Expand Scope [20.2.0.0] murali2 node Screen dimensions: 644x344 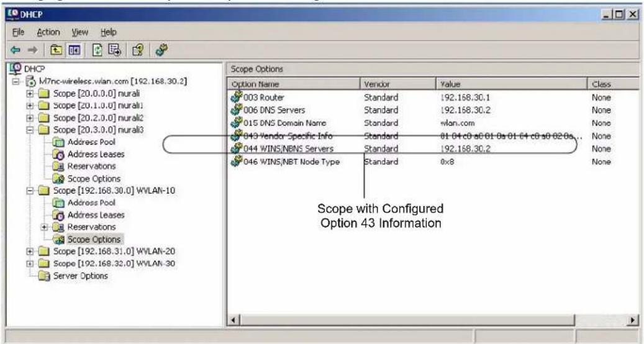[x=30, y=118]
